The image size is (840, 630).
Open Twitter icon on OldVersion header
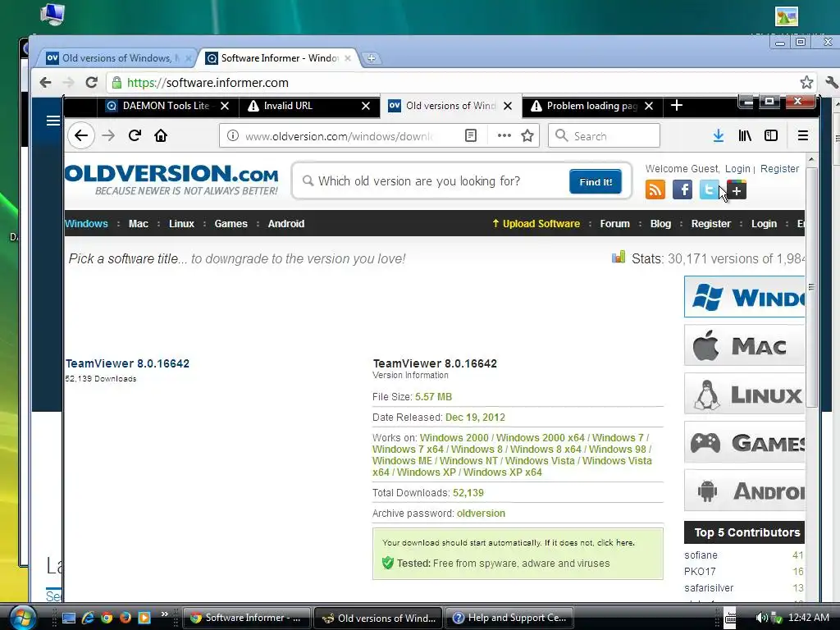[709, 189]
